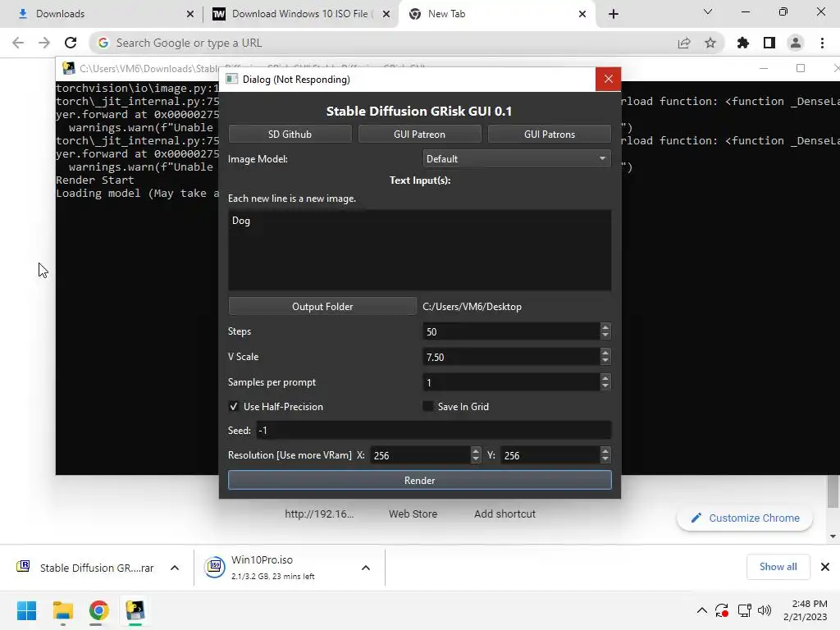Open the http://192.16... shortcut
Image resolution: width=840 pixels, height=630 pixels.
[x=319, y=514]
